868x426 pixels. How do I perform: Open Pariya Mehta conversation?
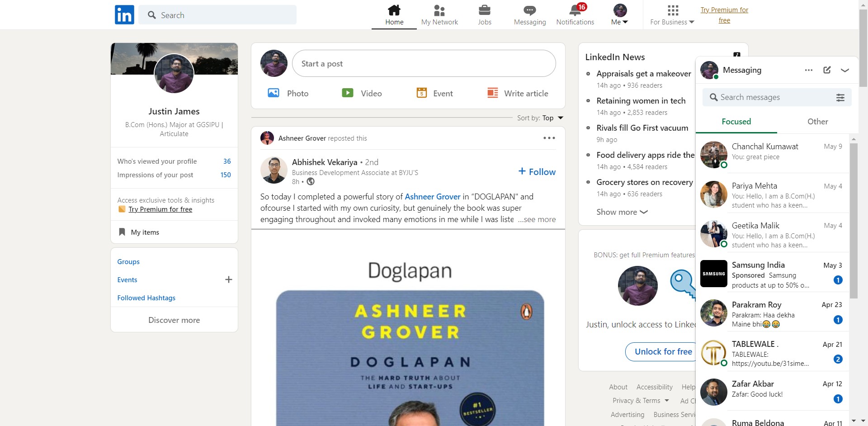tap(772, 193)
